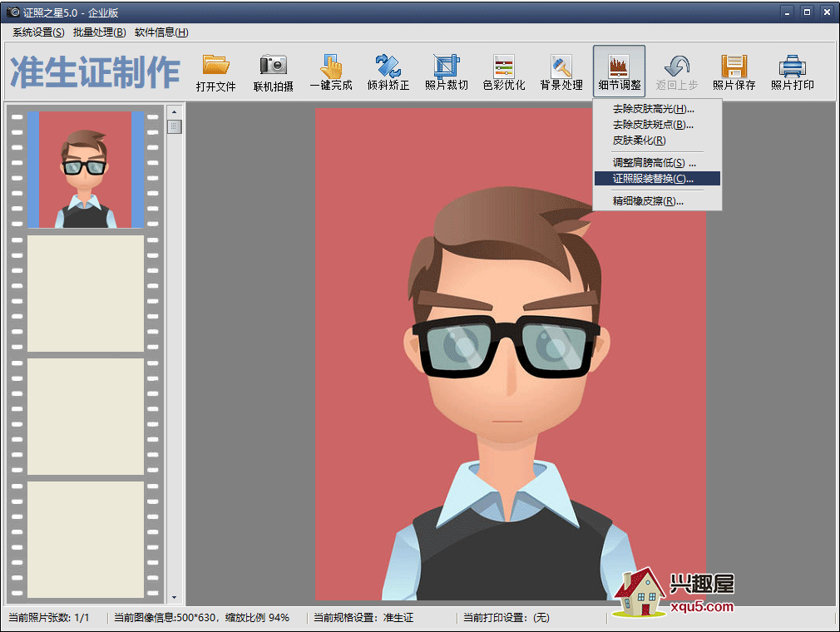The width and height of the screenshot is (840, 632).
Task: Apply Skin Softening (R) from menu
Action: [x=639, y=141]
